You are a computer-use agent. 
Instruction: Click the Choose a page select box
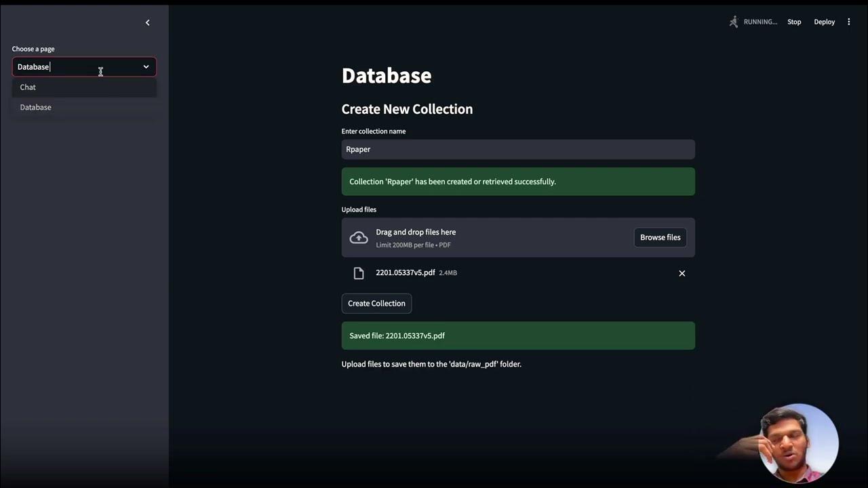tap(75, 67)
